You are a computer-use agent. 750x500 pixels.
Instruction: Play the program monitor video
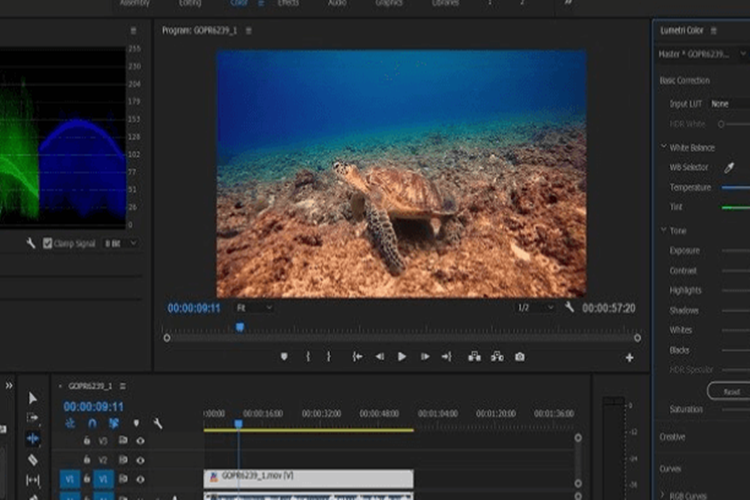[x=402, y=357]
